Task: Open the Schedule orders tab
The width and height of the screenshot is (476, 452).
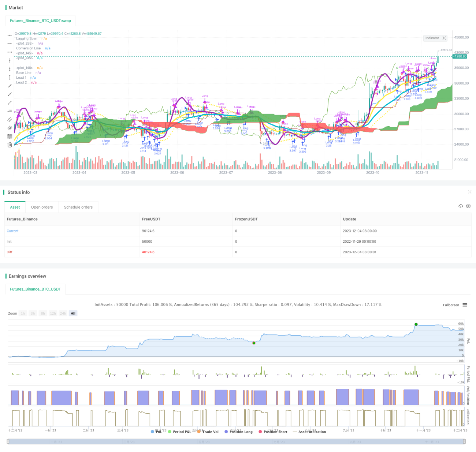Action: tap(78, 207)
